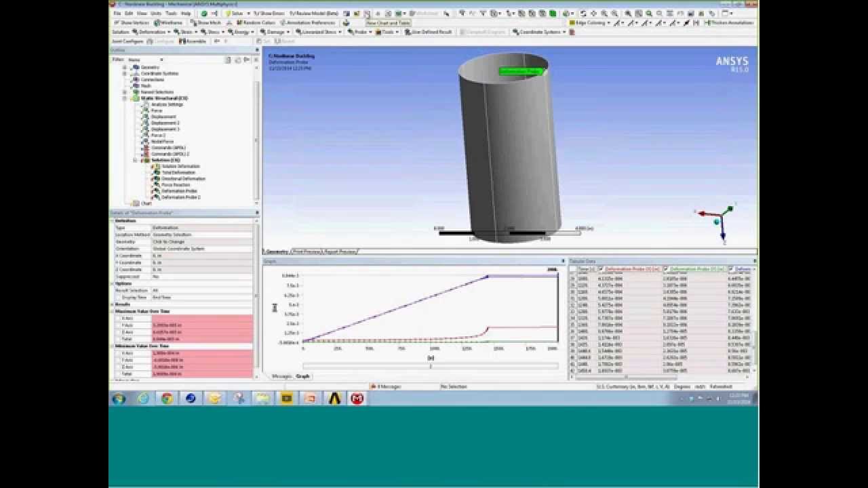Open the Linearized Stress dropdown
Image resolution: width=868 pixels, height=488 pixels.
(x=318, y=32)
